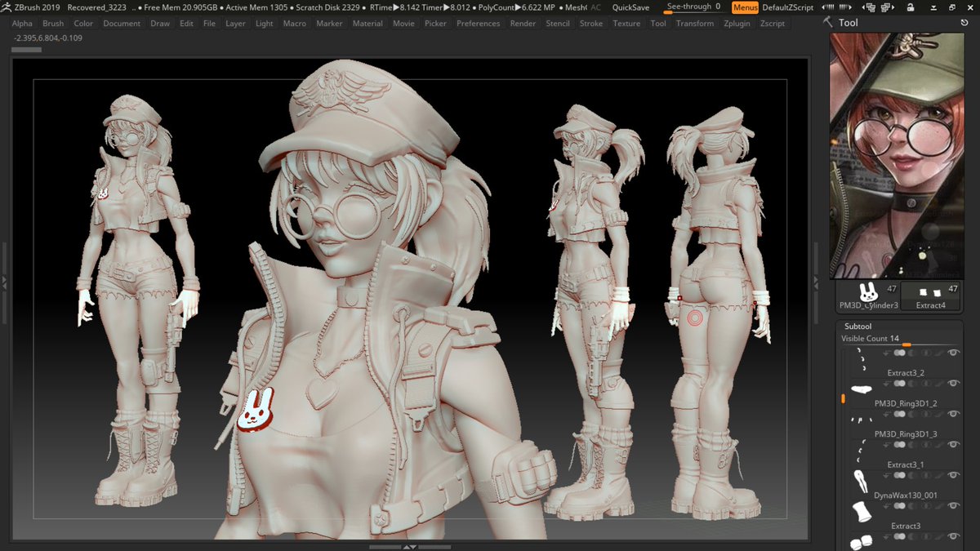Open the Document menu

click(x=122, y=24)
